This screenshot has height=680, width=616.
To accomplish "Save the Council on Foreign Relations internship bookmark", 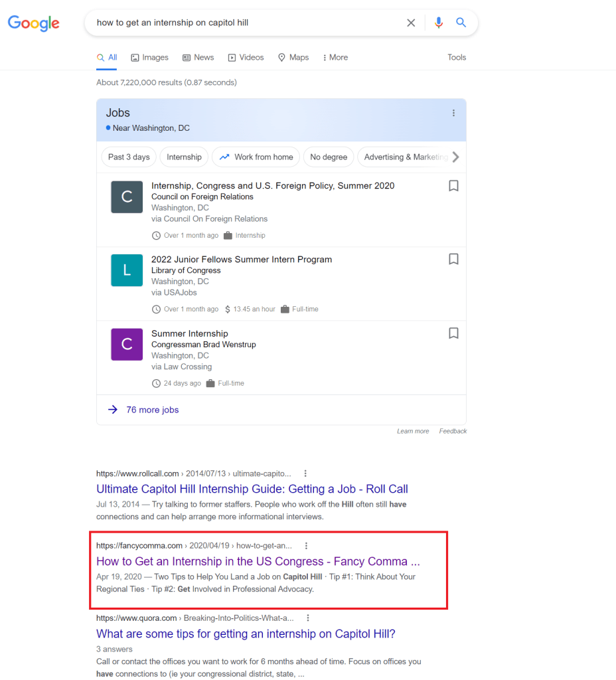I will coord(453,186).
